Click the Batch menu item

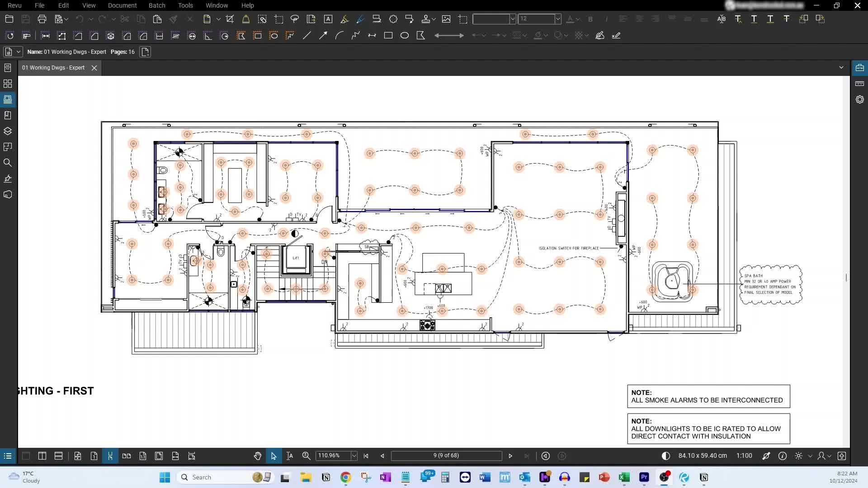tap(156, 5)
